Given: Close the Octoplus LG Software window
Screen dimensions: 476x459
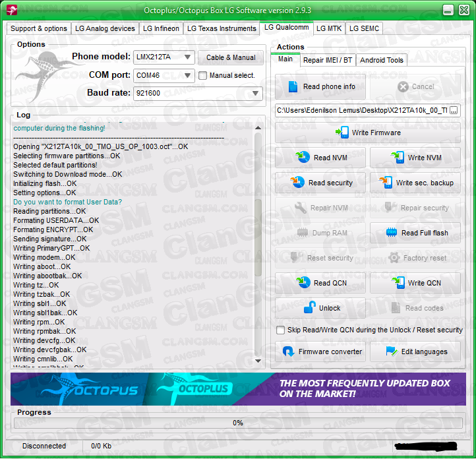Looking at the screenshot, I should (464, 10).
